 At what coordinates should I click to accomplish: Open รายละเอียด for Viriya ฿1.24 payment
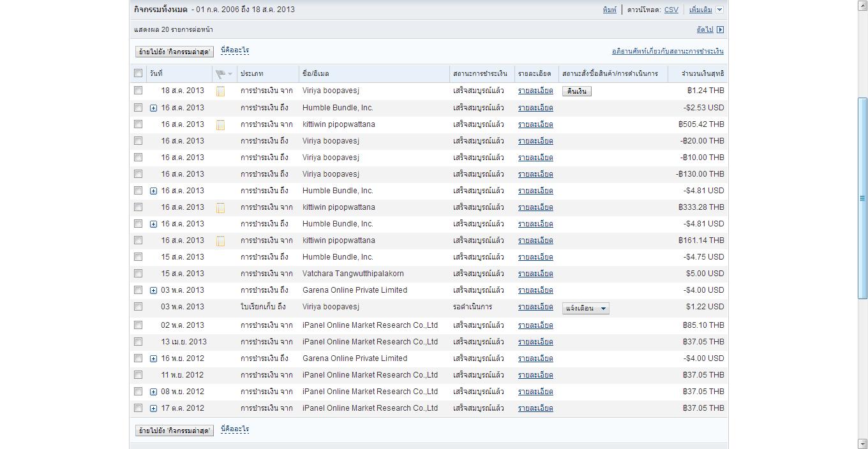[535, 91]
